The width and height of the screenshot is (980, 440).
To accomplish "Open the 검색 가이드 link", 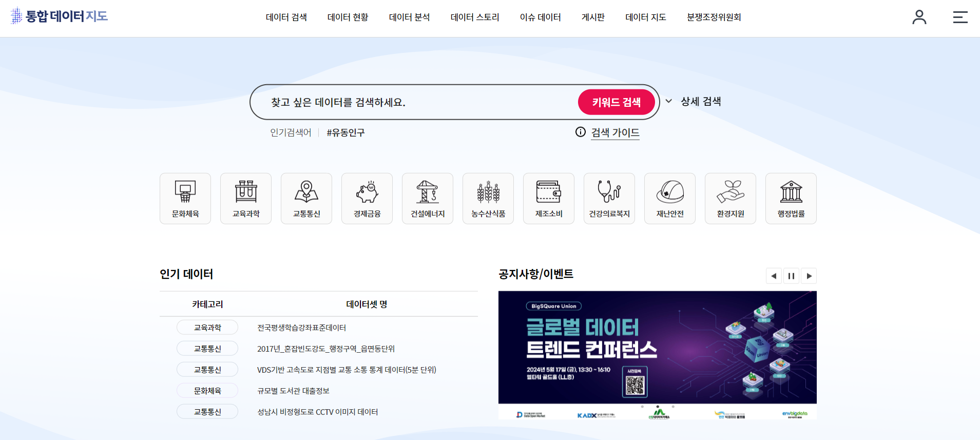I will coord(615,132).
